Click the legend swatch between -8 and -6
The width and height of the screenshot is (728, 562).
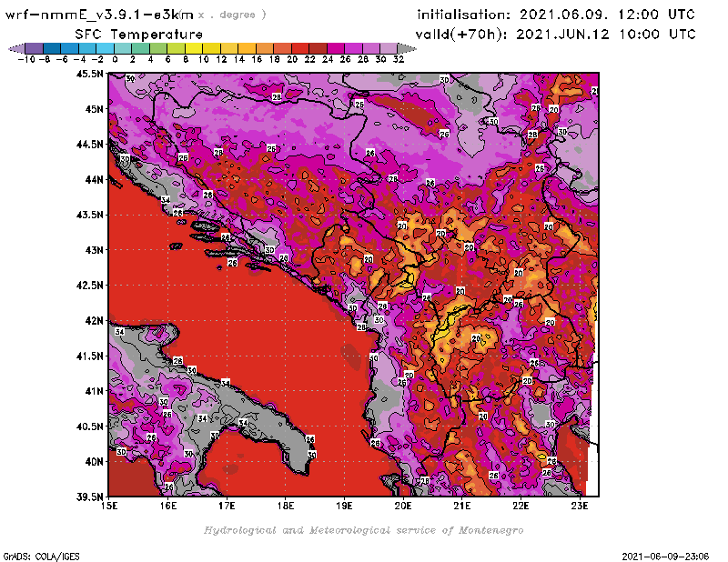(52, 48)
